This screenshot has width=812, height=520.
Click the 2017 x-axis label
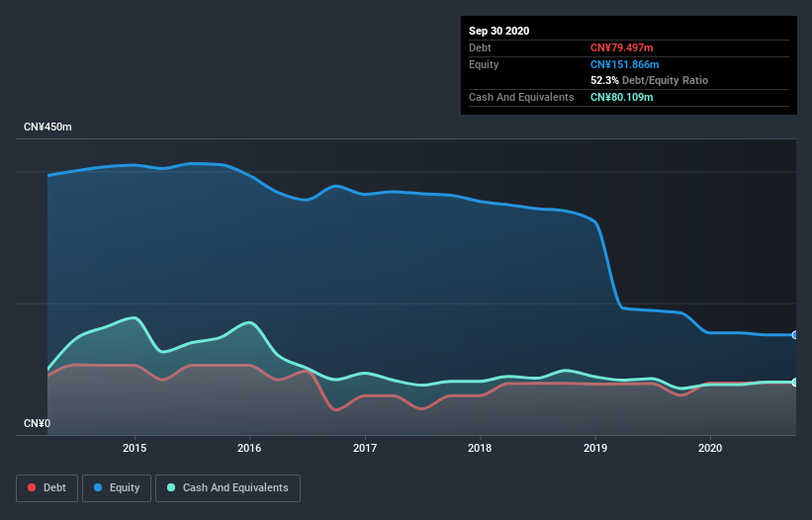[x=365, y=448]
